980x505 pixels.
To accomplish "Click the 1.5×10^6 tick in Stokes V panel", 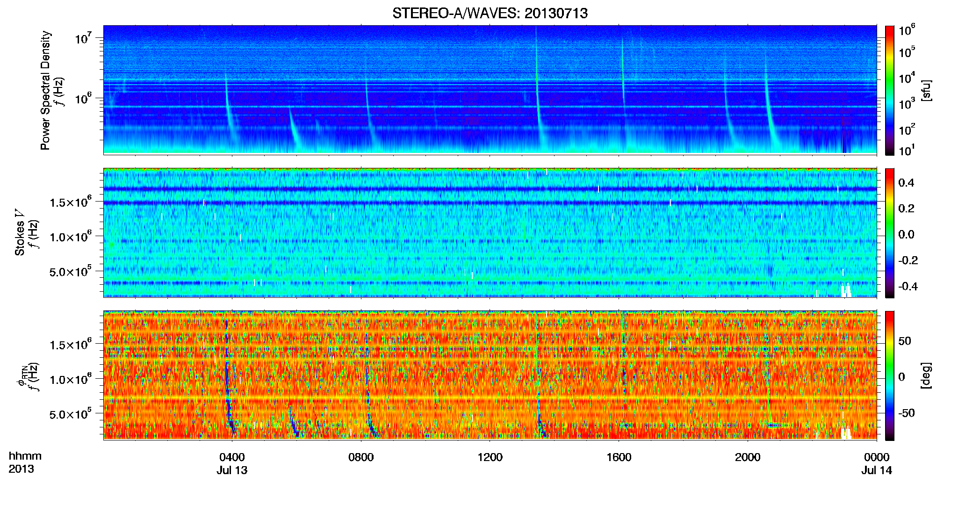I will pyautogui.click(x=70, y=202).
